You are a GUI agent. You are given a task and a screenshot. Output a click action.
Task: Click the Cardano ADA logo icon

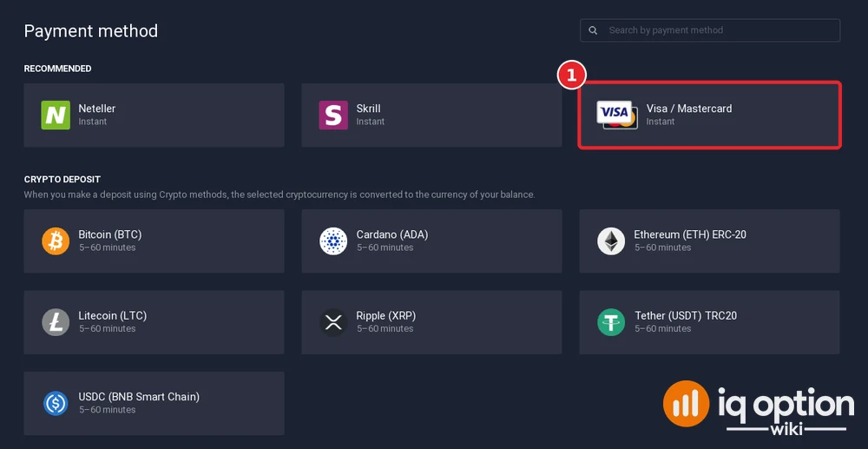point(333,241)
